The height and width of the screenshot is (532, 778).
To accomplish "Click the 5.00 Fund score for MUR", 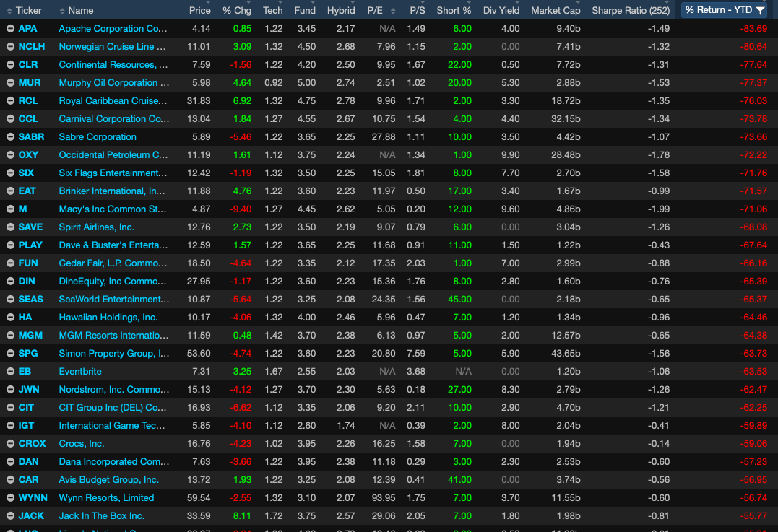I will point(306,83).
